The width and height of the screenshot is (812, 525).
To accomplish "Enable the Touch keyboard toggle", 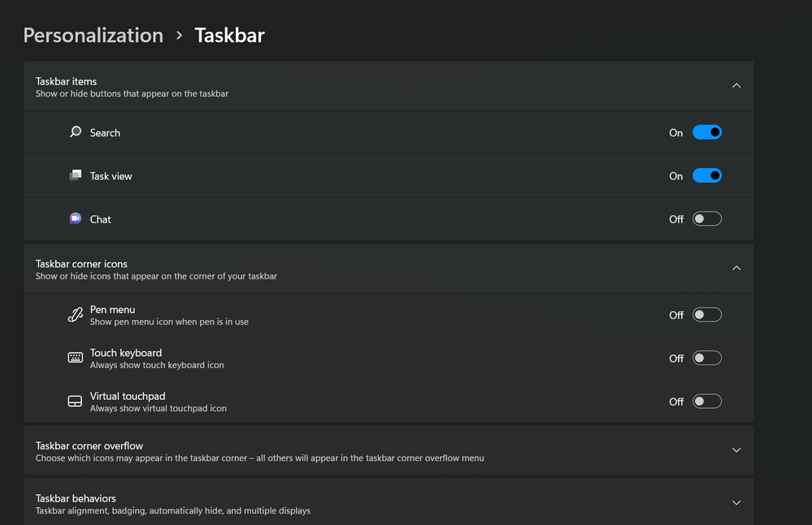I will [x=706, y=358].
